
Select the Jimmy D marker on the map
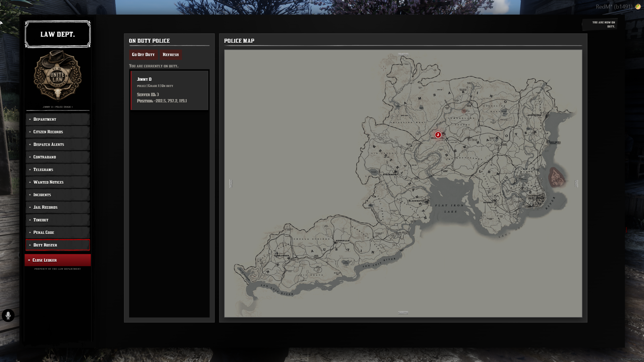click(438, 135)
